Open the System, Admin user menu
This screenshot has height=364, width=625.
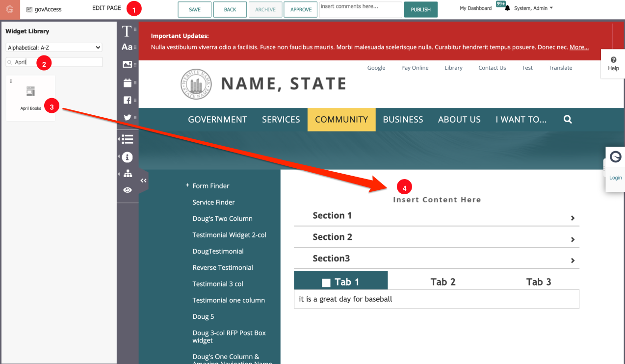click(533, 8)
